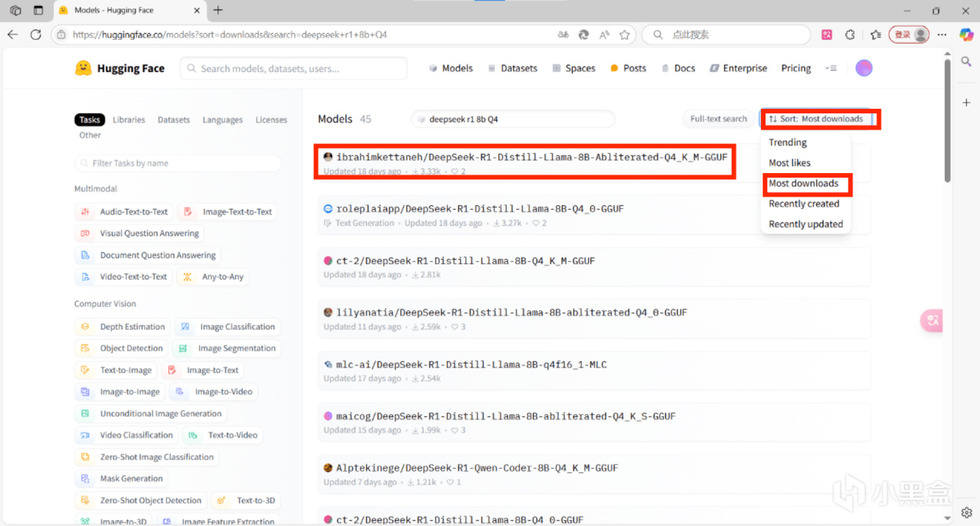Select Audio-Text-to-Text task filter
This screenshot has height=526, width=980.
tap(124, 211)
